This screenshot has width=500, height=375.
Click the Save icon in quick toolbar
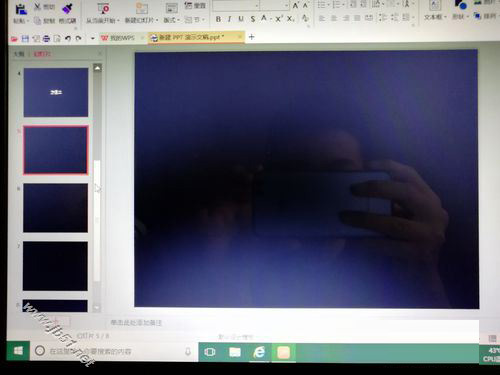tap(25, 39)
